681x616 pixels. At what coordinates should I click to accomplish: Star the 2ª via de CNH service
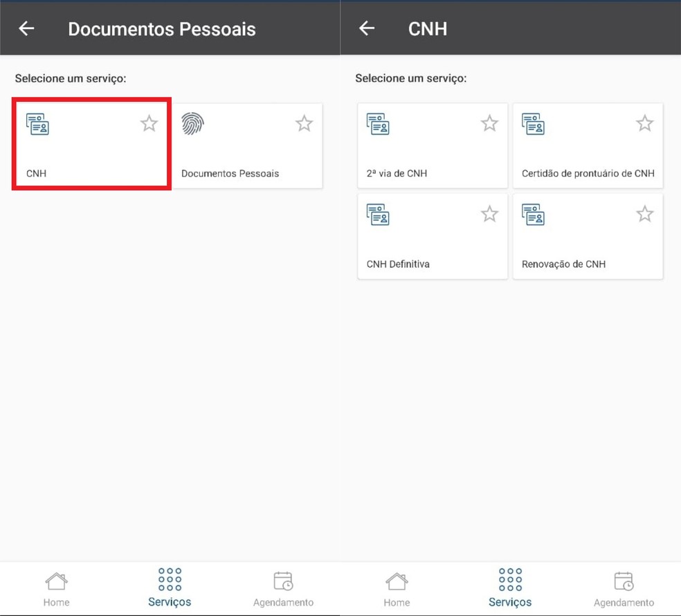(x=489, y=124)
